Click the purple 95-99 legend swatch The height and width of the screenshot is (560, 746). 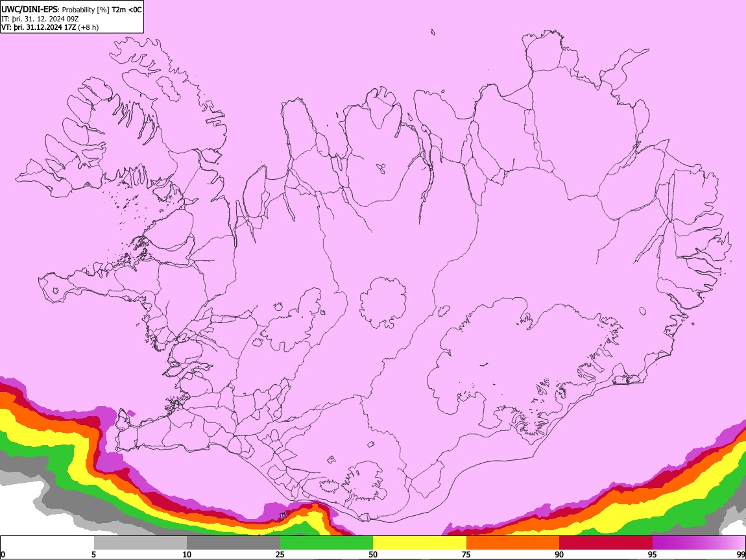[x=699, y=542]
